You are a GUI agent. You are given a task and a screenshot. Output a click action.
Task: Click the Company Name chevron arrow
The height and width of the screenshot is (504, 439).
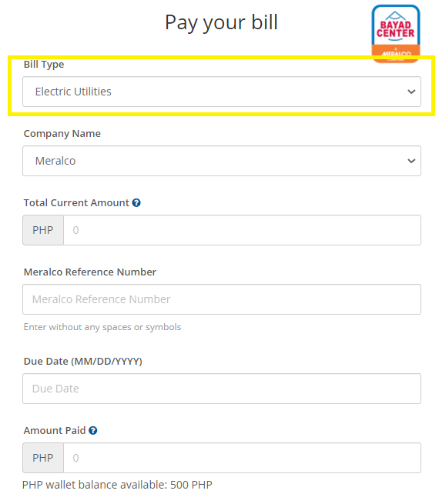click(411, 161)
